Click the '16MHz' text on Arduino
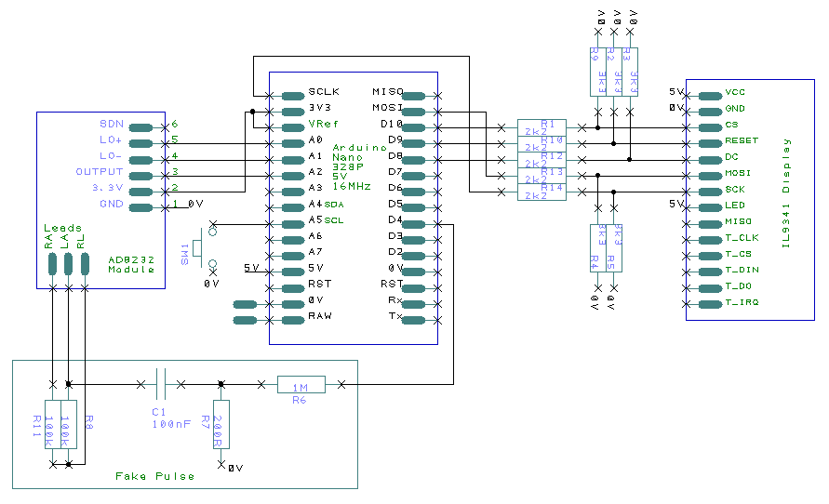This screenshot has width=829, height=504. pyautogui.click(x=352, y=186)
